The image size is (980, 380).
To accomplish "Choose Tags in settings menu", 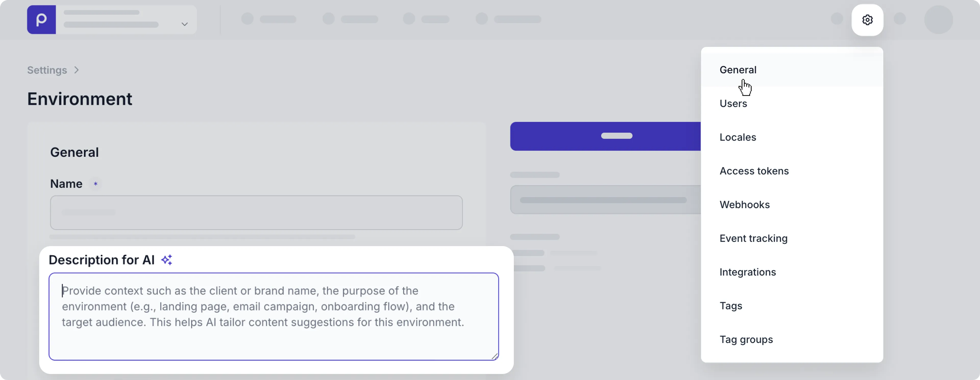I will coord(730,306).
